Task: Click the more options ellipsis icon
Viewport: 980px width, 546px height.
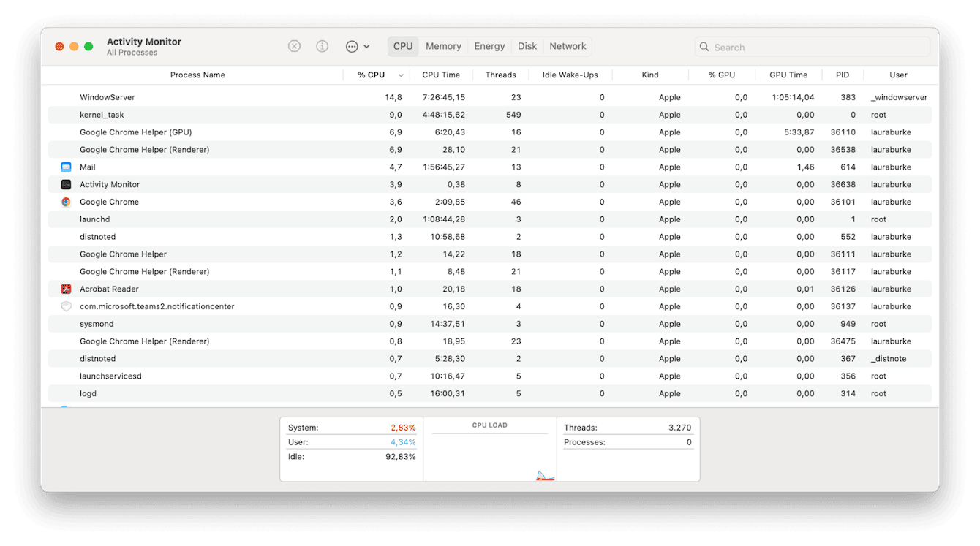Action: click(351, 45)
